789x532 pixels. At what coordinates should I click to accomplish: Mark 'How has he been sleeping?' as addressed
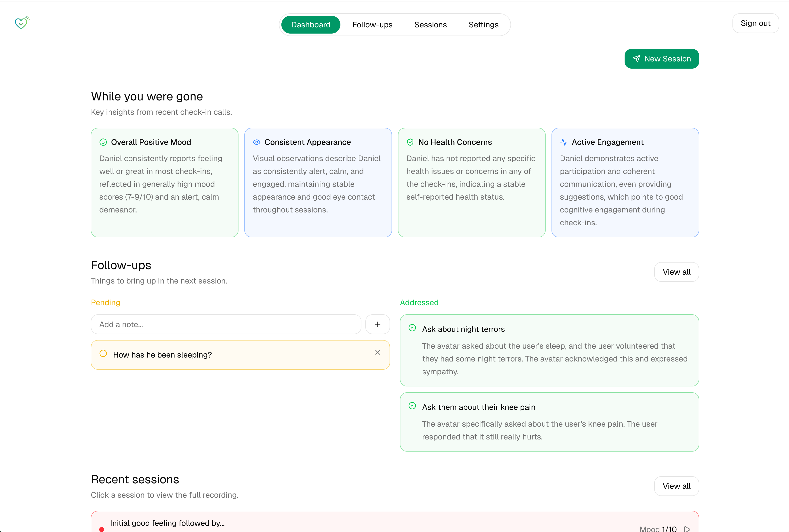pyautogui.click(x=103, y=354)
